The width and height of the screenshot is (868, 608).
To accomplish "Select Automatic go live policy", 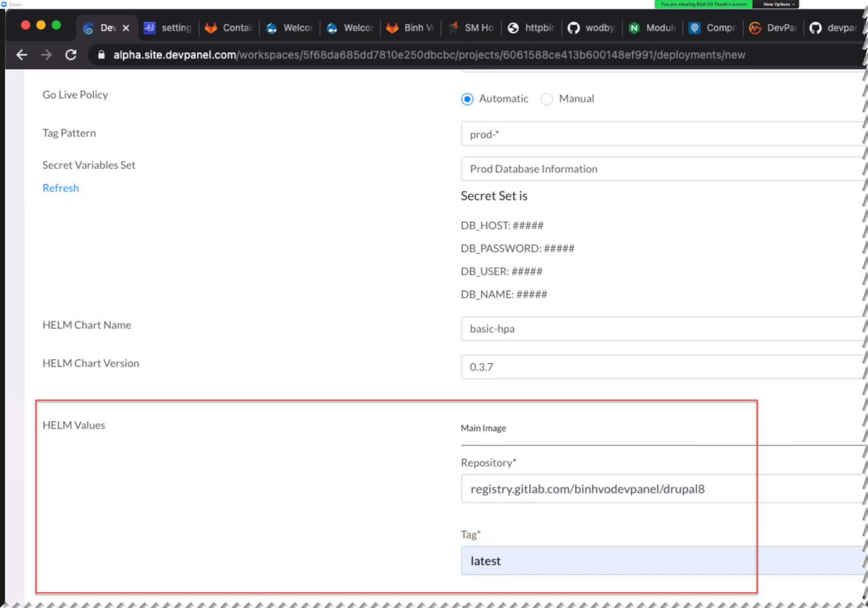I will click(x=467, y=99).
